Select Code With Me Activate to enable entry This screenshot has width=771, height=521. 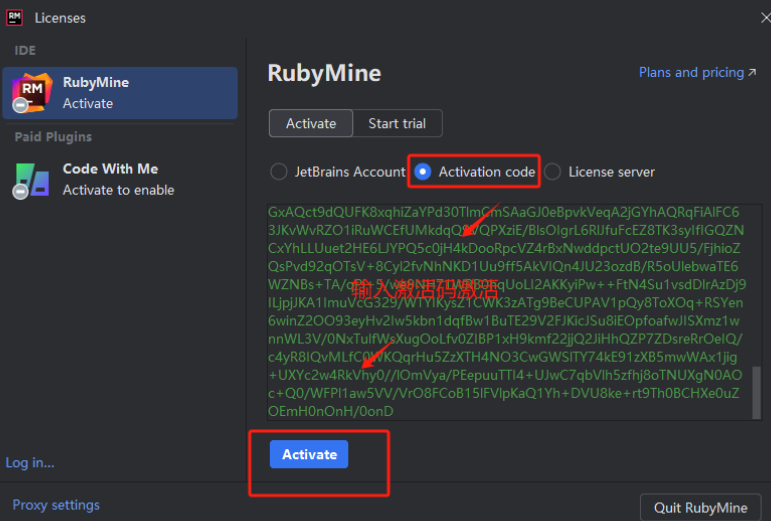pos(120,180)
